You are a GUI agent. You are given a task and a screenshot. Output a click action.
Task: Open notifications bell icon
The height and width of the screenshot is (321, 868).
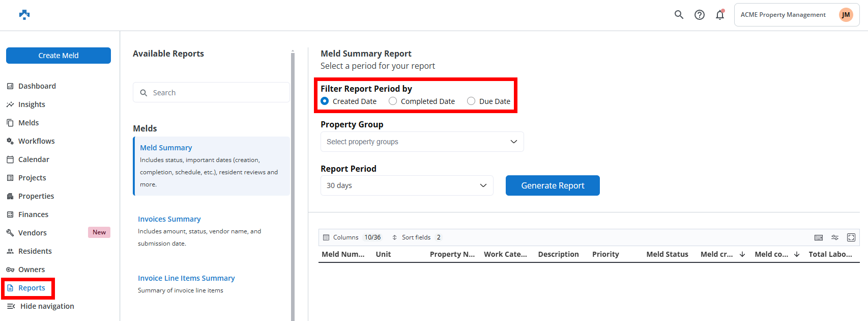click(x=719, y=15)
